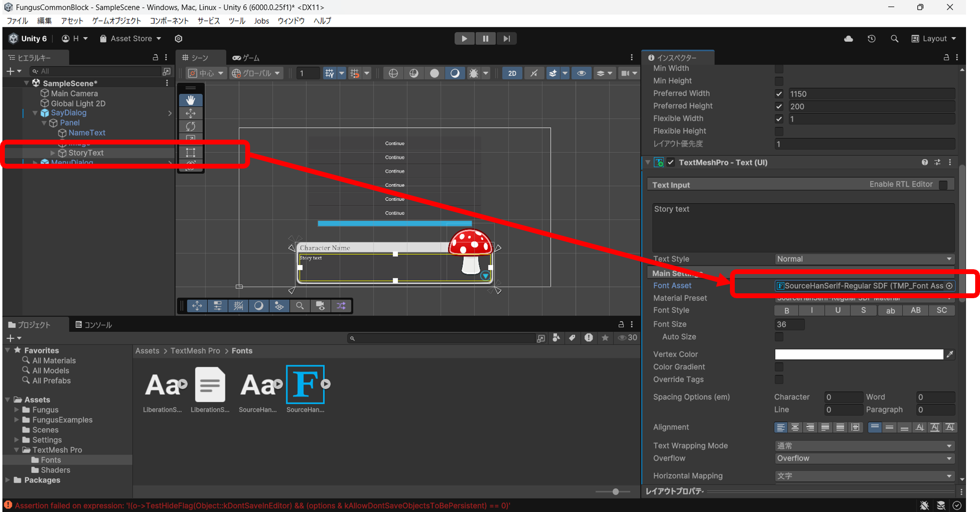Switch to the ゲーム tab
This screenshot has height=512, width=980.
pyautogui.click(x=246, y=58)
